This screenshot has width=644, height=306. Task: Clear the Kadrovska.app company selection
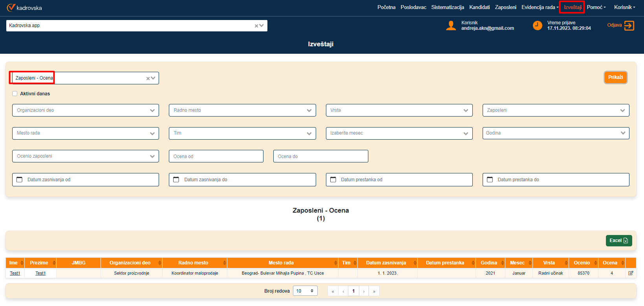[256, 26]
